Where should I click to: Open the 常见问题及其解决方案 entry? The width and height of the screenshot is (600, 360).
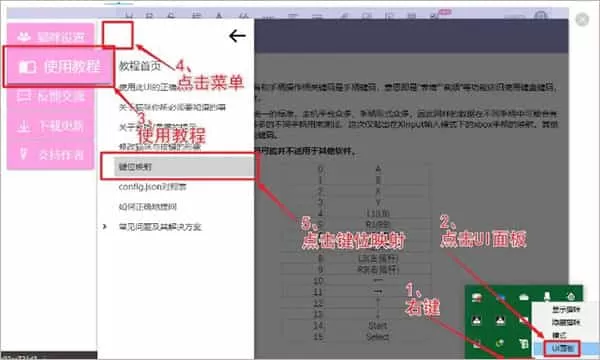tap(160, 227)
